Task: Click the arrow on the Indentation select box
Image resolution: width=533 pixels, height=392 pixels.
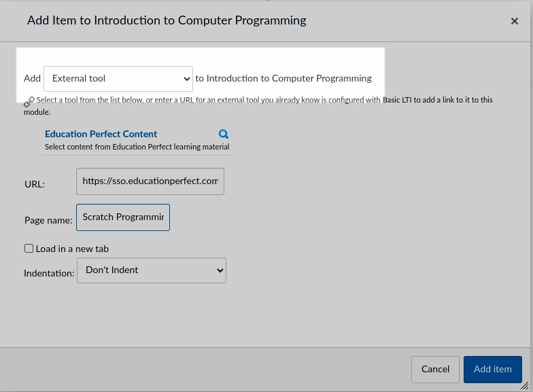Action: [x=220, y=270]
